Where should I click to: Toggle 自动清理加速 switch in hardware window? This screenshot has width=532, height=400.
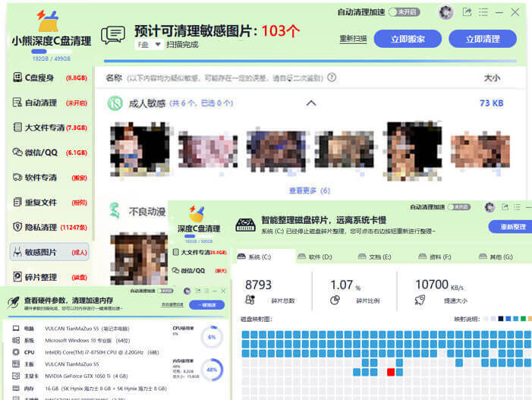[165, 291]
